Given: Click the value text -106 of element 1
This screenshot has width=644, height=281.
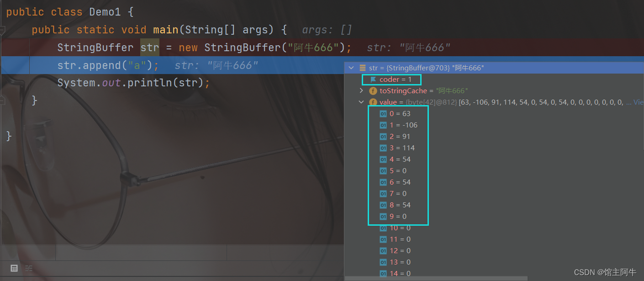Looking at the screenshot, I should point(410,125).
